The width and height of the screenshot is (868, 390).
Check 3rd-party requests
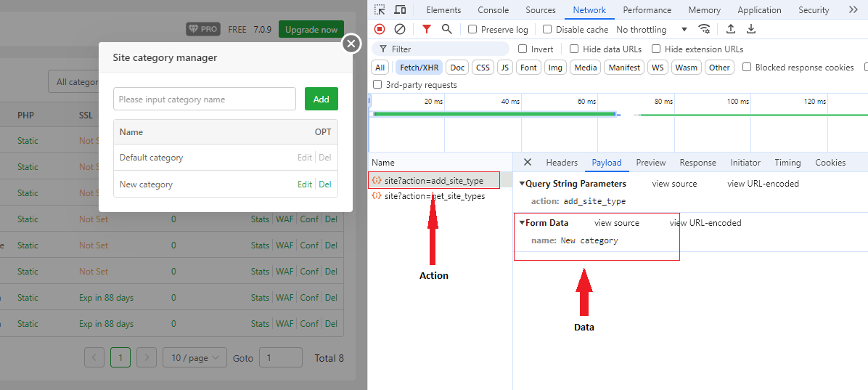tap(377, 85)
